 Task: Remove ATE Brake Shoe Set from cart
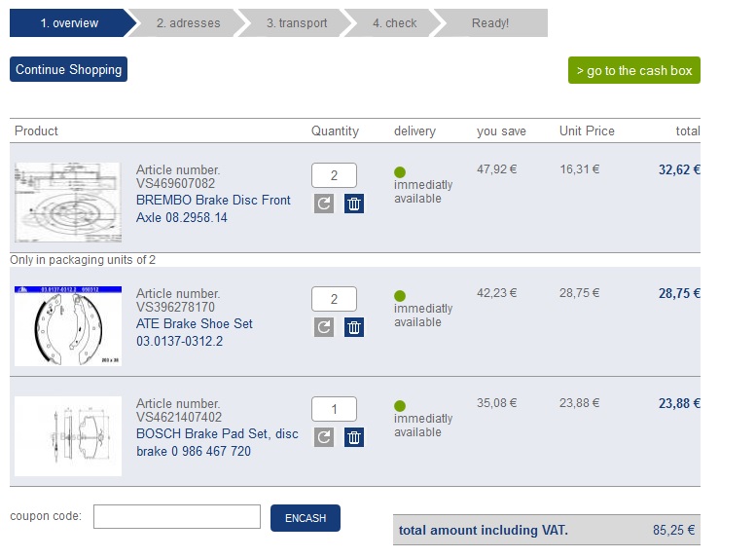click(x=354, y=327)
